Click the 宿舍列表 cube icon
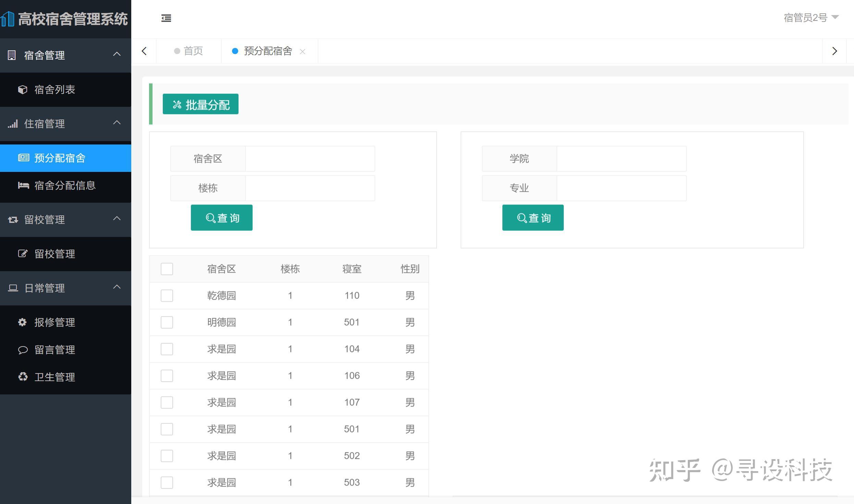 click(x=23, y=89)
